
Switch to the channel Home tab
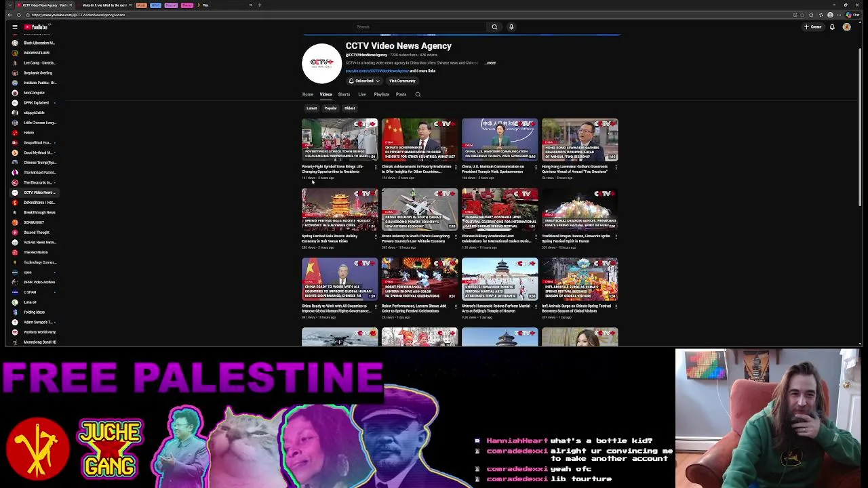tap(308, 94)
